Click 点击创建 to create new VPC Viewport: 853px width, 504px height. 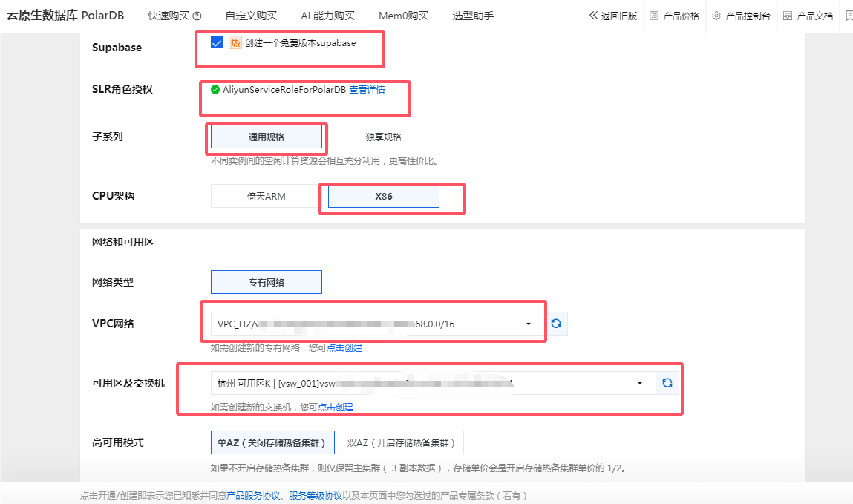coord(345,347)
